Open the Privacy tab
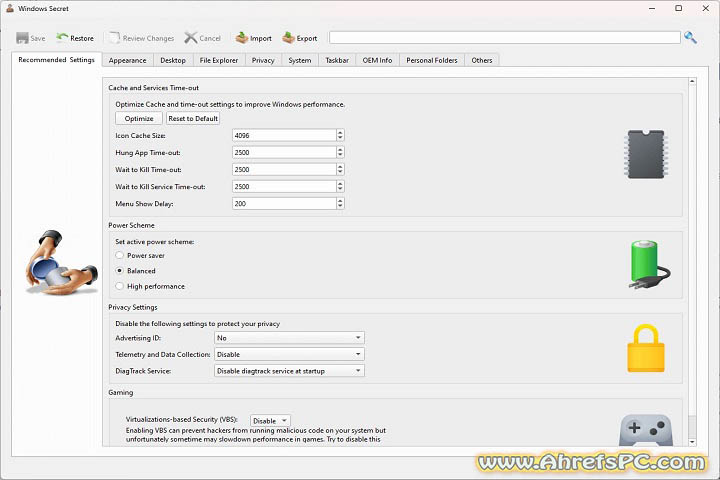This screenshot has width=720, height=480. point(263,60)
